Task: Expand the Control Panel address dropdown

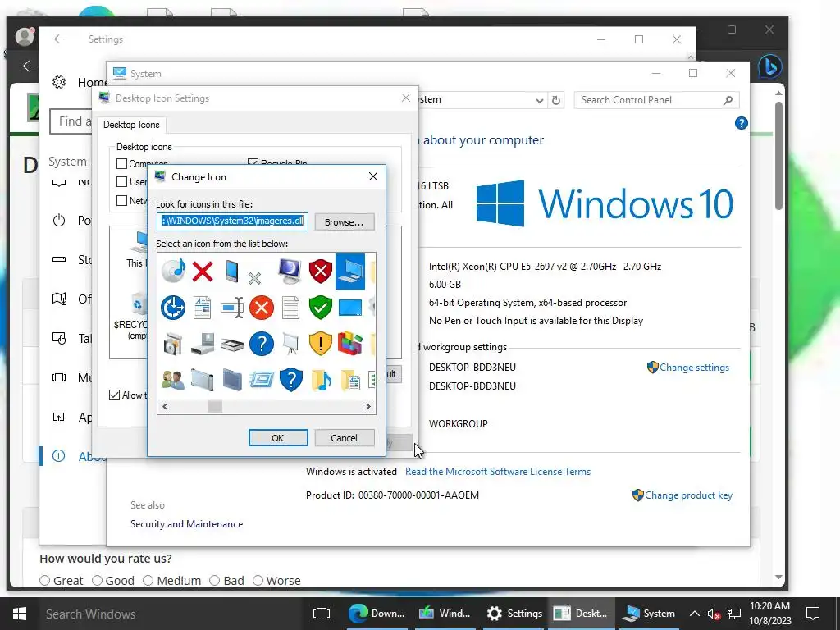Action: click(539, 100)
